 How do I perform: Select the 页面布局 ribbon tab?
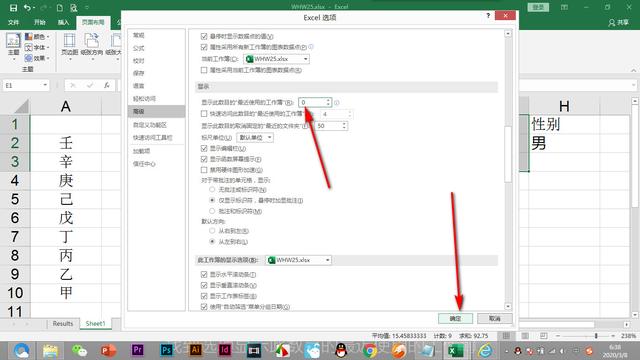93,22
